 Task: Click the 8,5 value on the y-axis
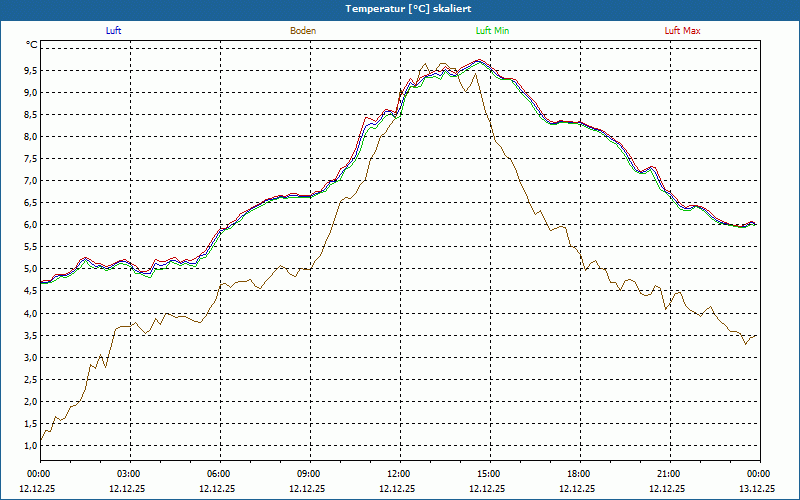tap(31, 115)
